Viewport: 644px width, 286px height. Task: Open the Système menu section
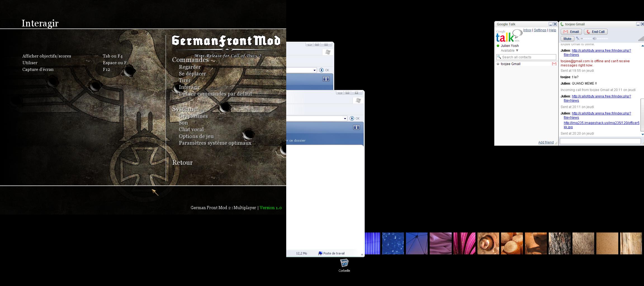coord(185,109)
